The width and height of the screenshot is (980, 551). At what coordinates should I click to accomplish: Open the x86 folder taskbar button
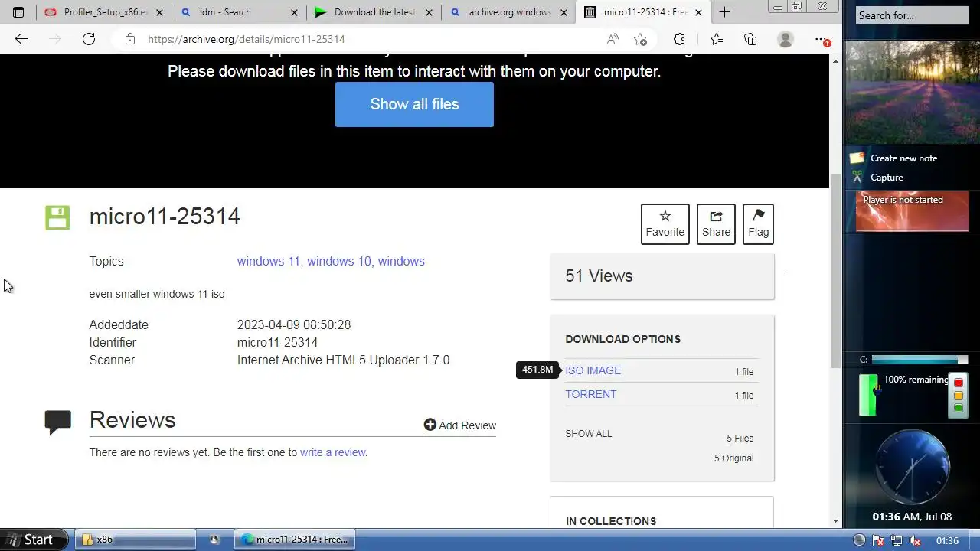tap(135, 540)
